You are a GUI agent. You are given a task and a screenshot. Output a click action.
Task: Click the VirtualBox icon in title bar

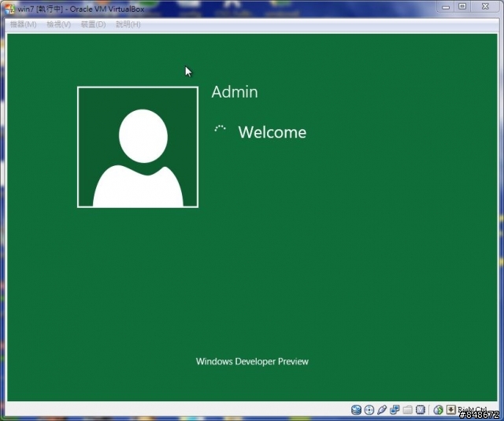9,9
